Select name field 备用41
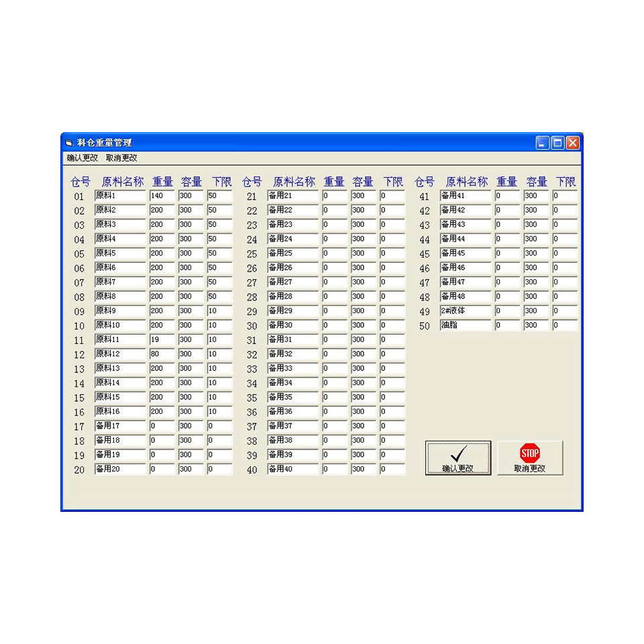 pos(466,196)
